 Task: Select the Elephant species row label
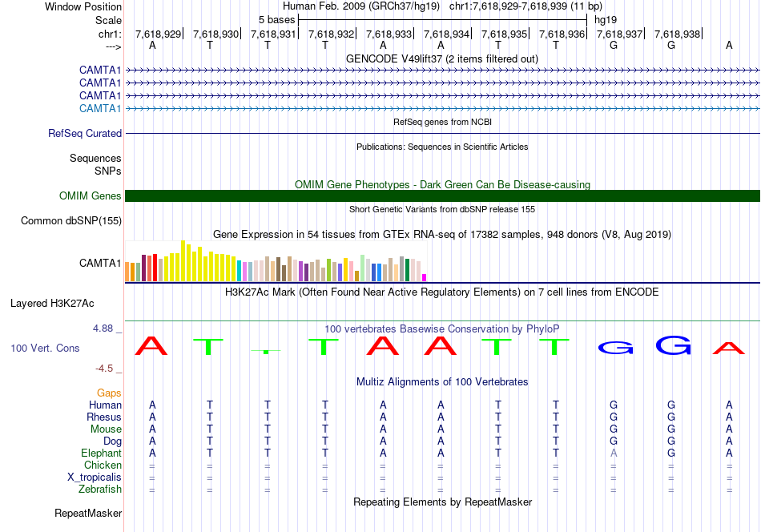pyautogui.click(x=101, y=453)
